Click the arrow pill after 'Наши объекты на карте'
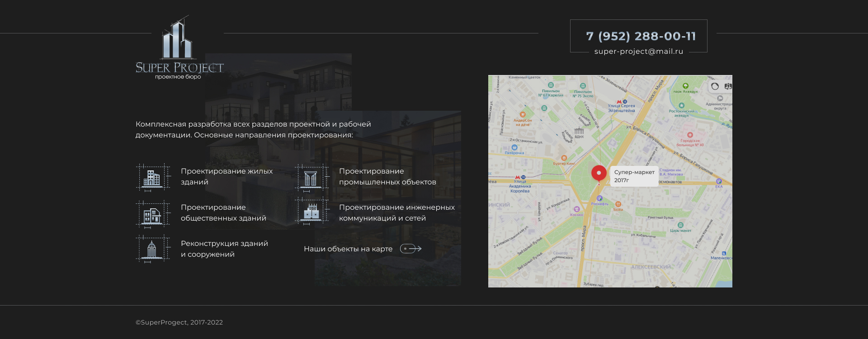This screenshot has height=339, width=868. (410, 249)
